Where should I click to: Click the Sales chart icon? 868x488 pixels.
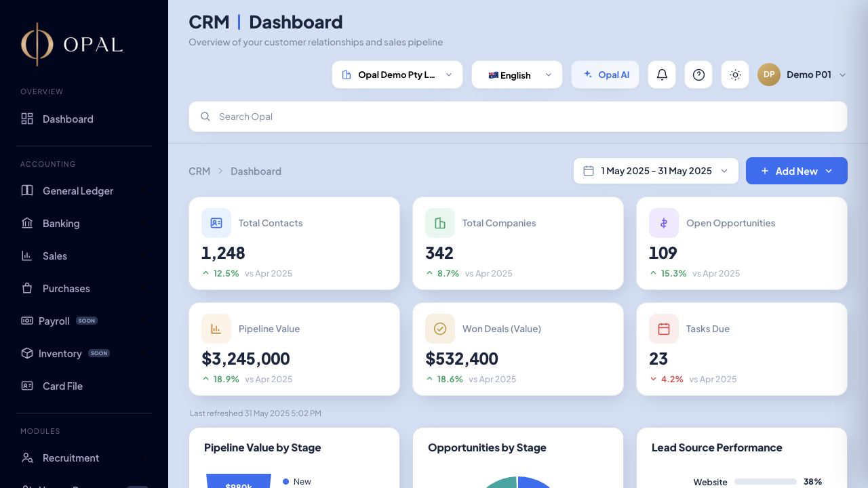[27, 256]
